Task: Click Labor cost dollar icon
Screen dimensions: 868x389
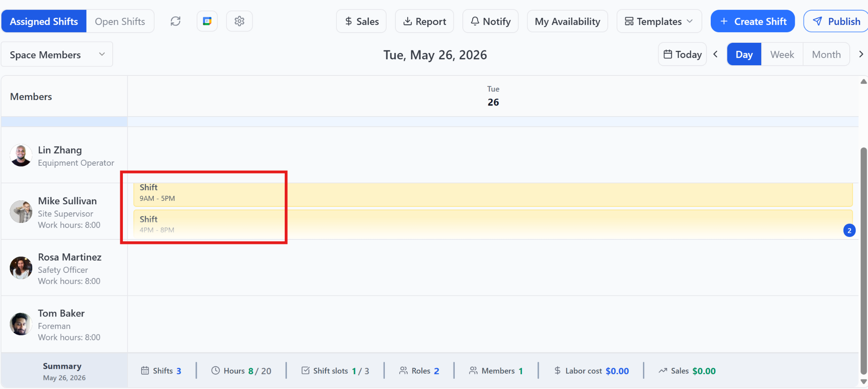Action: coord(557,370)
